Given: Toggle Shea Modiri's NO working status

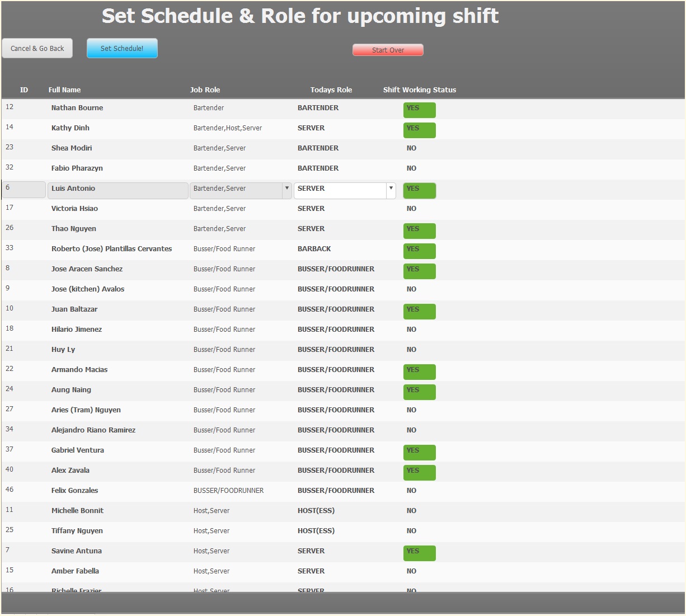Looking at the screenshot, I should click(x=411, y=148).
